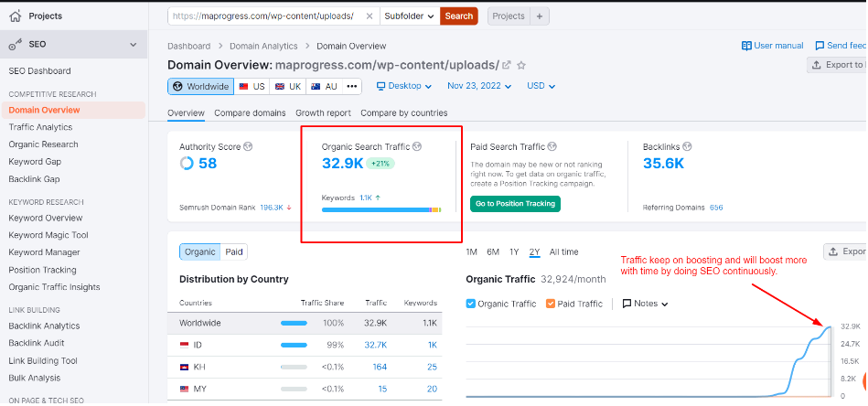
Task: Select the AU database
Action: point(325,86)
